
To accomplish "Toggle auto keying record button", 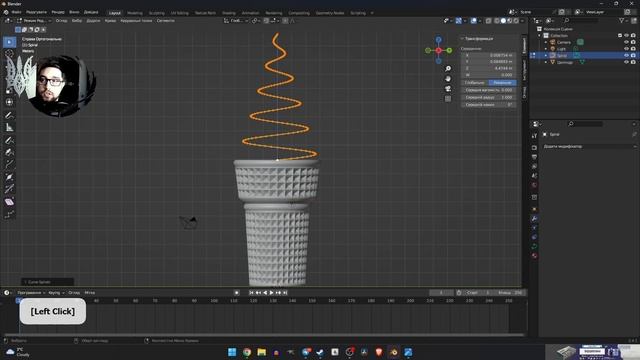I will coord(237,293).
